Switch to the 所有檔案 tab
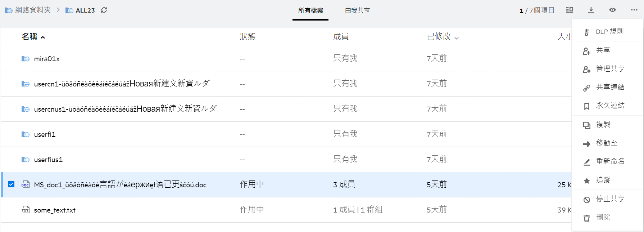644x232 pixels. (x=310, y=10)
